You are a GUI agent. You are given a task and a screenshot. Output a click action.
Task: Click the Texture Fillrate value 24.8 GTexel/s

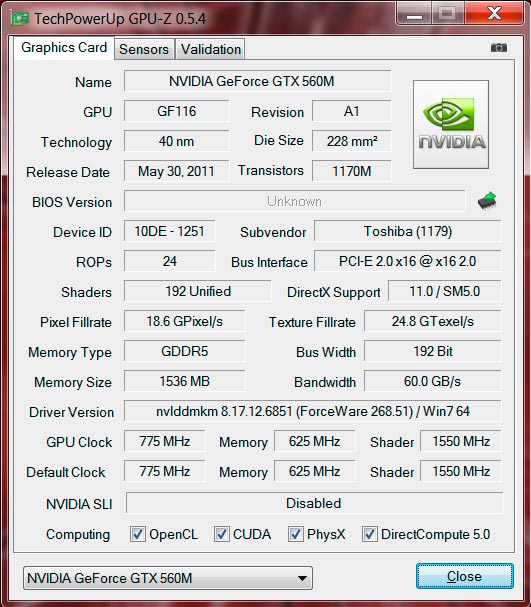[433, 321]
